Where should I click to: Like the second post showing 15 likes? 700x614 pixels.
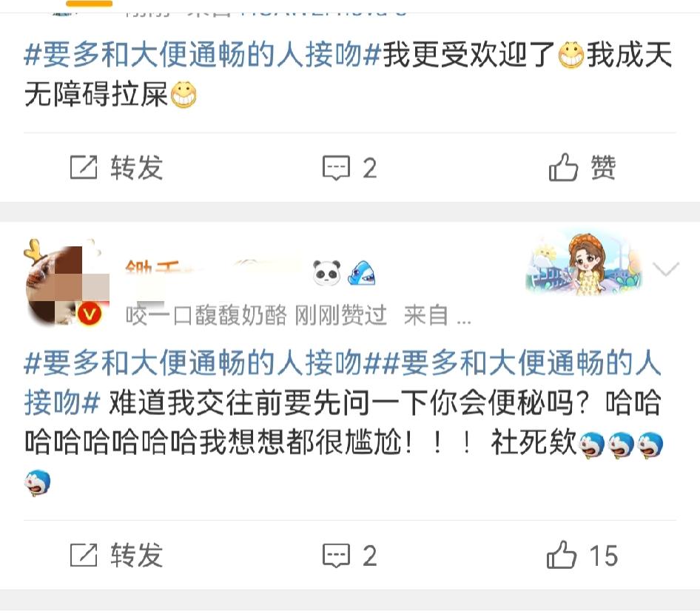562,555
